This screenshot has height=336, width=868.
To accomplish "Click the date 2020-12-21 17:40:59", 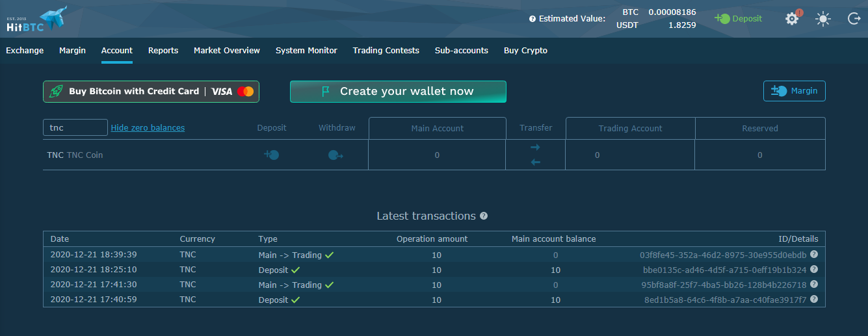I will point(94,300).
